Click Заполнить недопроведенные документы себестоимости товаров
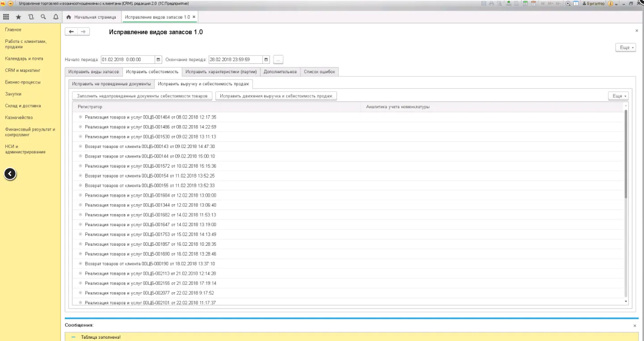 pos(142,96)
